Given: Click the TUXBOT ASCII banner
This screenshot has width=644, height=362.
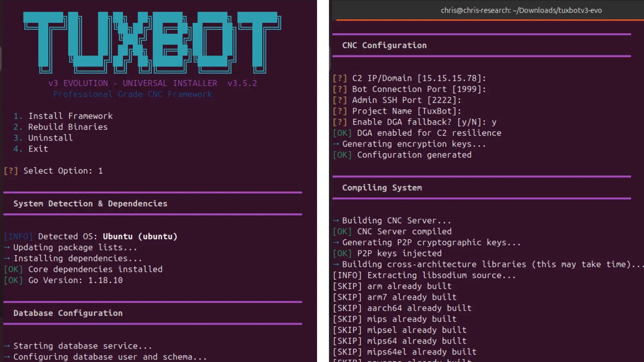Looking at the screenshot, I should [x=152, y=42].
